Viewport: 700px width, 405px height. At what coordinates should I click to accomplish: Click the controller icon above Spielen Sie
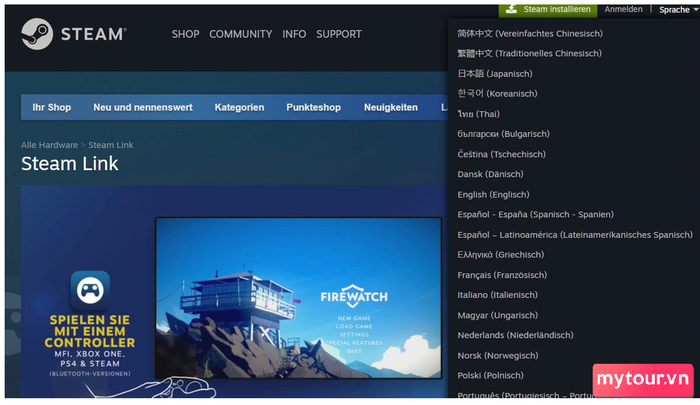pos(90,291)
